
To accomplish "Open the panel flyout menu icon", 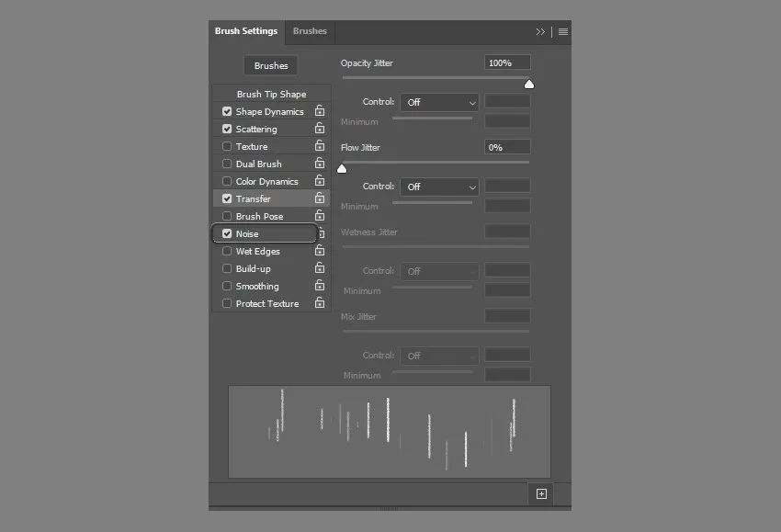I will coord(563,31).
